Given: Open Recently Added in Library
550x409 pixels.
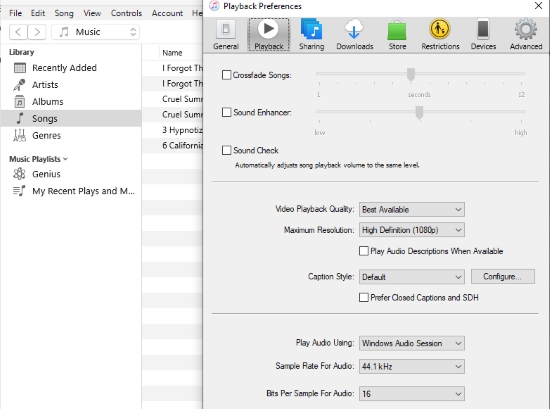Looking at the screenshot, I should tap(71, 68).
